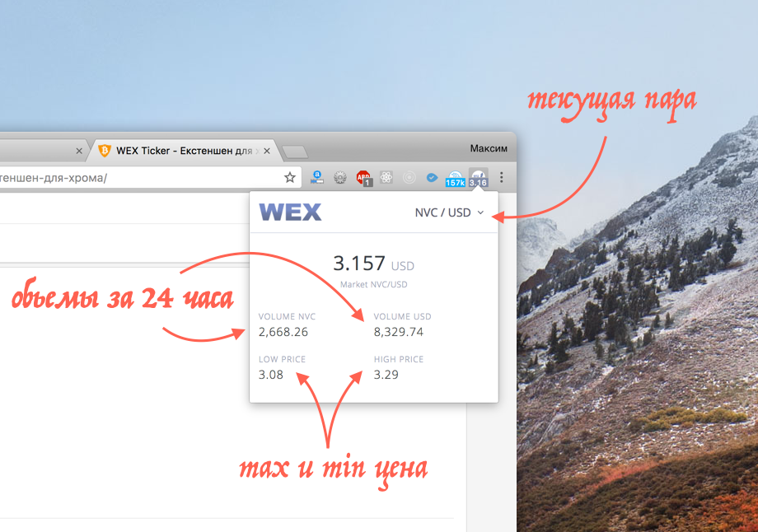Open a new tab
This screenshot has width=758, height=532.
point(295,152)
